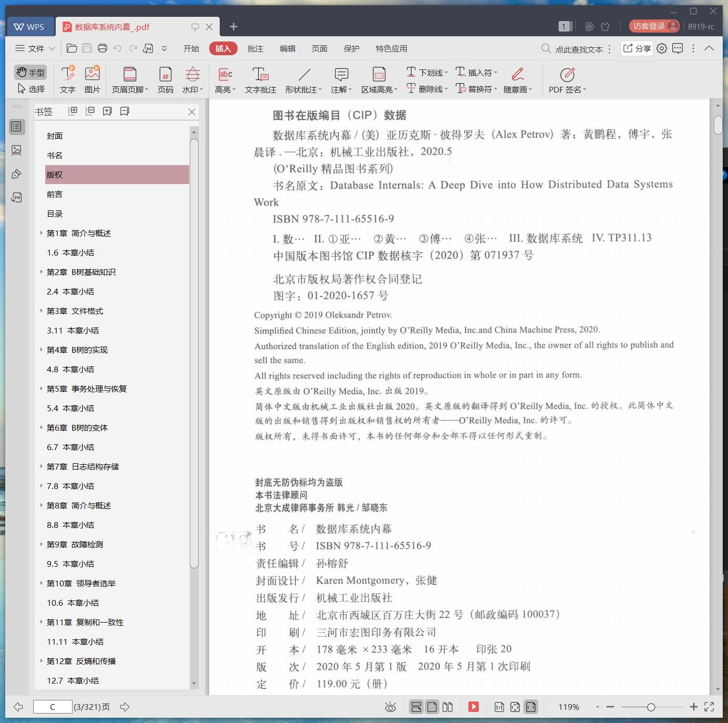Open the PDF 签名 signature tool
Viewport: 728px width, 723px height.
[567, 80]
